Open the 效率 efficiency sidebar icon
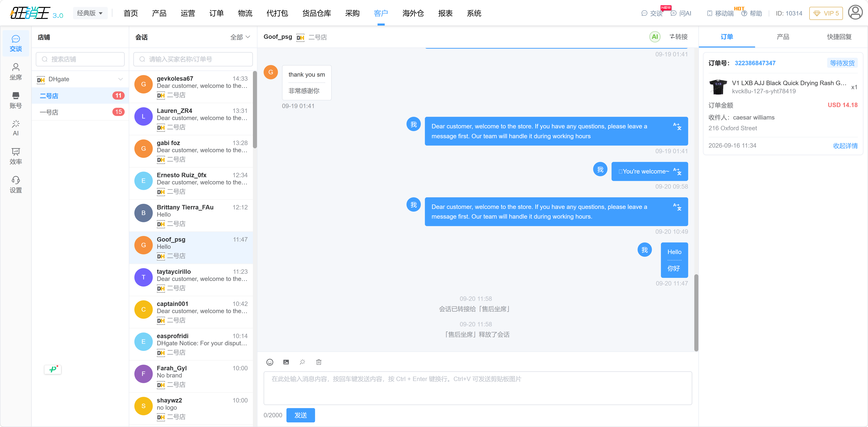868x427 pixels. 15,156
